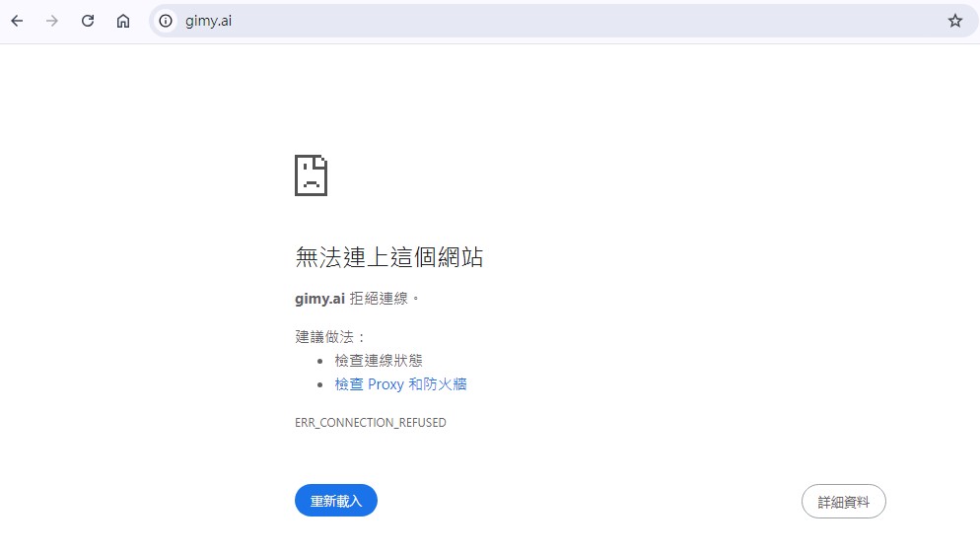Click bold gimy.ai in the error message
This screenshot has height=551, width=980.
coord(319,299)
